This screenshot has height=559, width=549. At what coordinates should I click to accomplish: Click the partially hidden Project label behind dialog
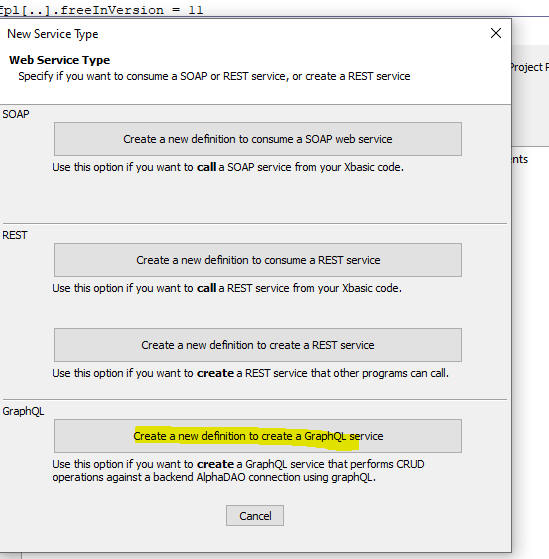pyautogui.click(x=530, y=67)
